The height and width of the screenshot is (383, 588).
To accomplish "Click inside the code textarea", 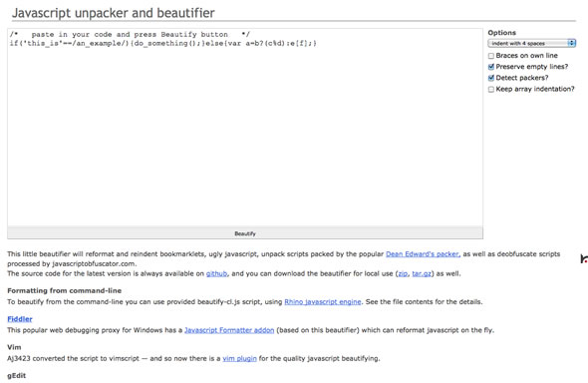I will (x=245, y=128).
